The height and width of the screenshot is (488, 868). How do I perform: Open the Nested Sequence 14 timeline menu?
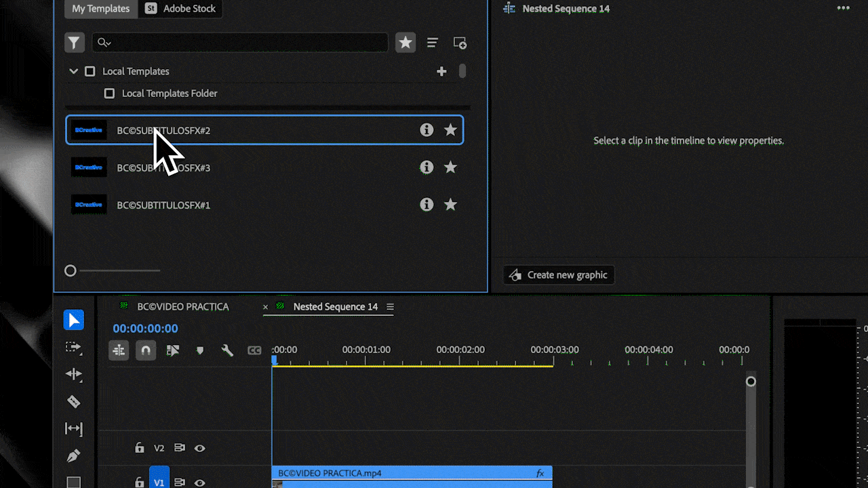391,306
